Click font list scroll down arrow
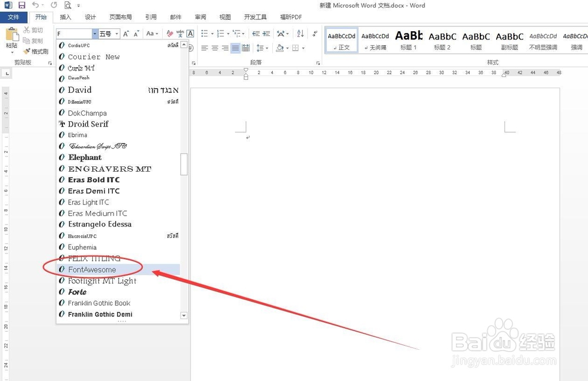Viewport: 588px width, 381px height. pyautogui.click(x=183, y=315)
